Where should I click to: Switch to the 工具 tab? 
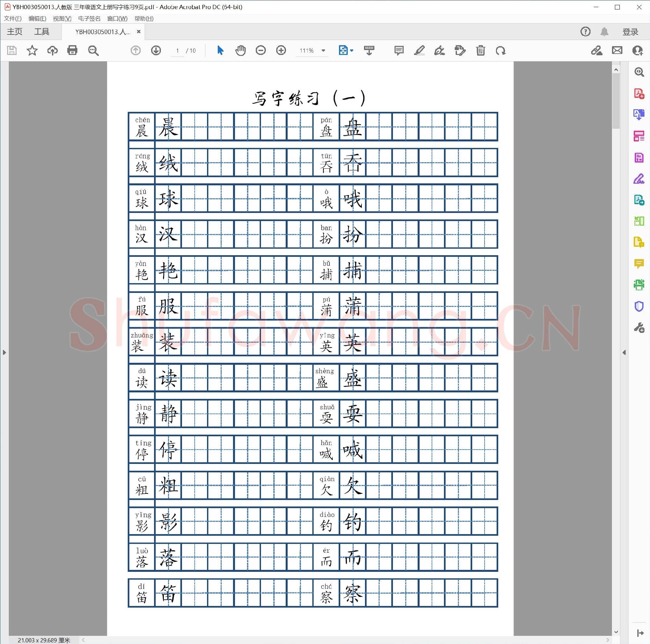point(42,31)
